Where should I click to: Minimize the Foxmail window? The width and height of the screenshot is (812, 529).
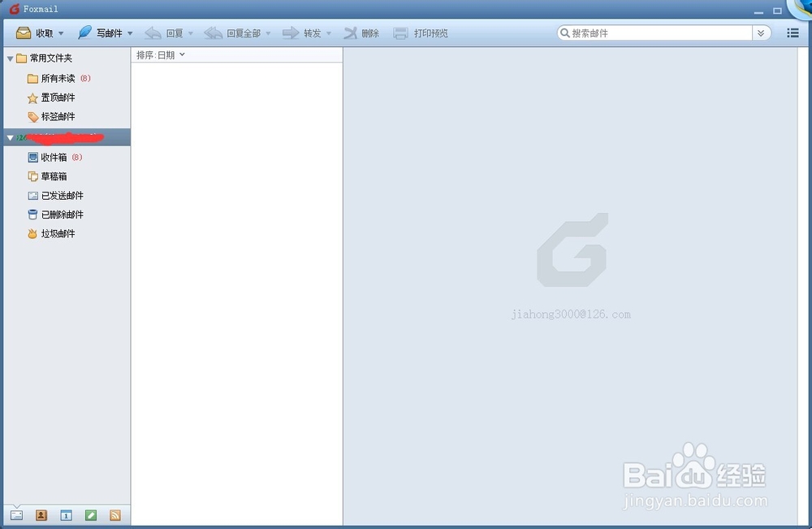click(758, 11)
